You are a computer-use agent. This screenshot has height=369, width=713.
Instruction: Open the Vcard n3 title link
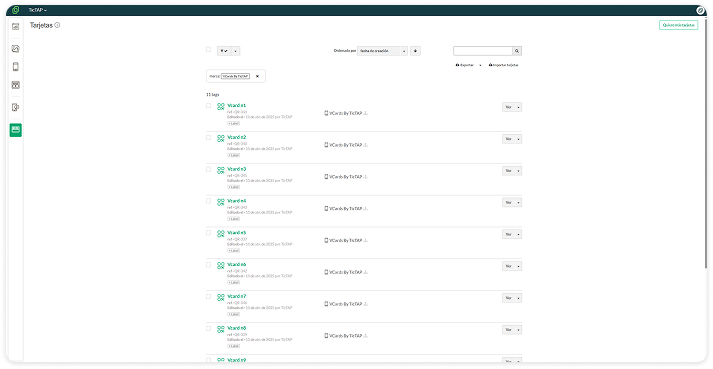click(236, 169)
